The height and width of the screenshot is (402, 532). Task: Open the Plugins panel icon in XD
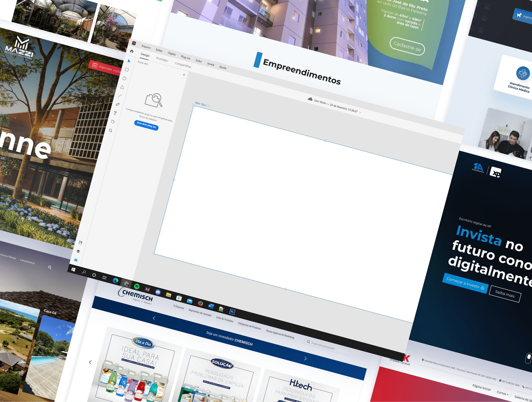pos(76,260)
